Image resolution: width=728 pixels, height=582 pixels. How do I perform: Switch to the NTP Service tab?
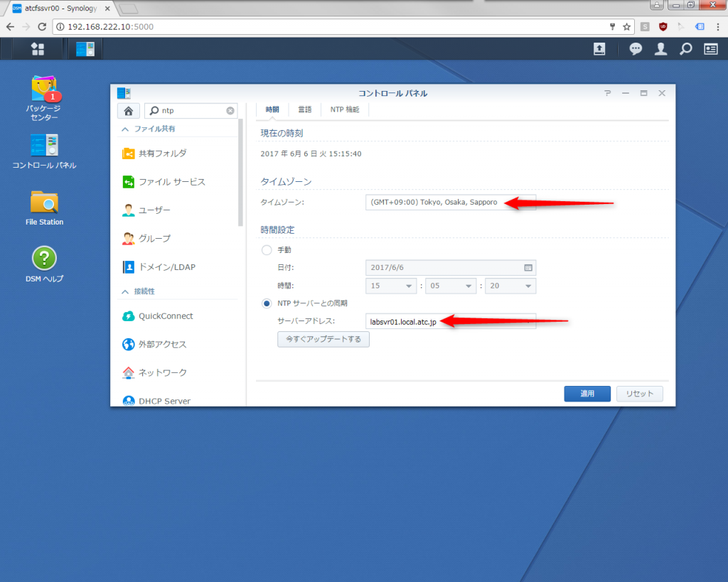click(x=345, y=109)
